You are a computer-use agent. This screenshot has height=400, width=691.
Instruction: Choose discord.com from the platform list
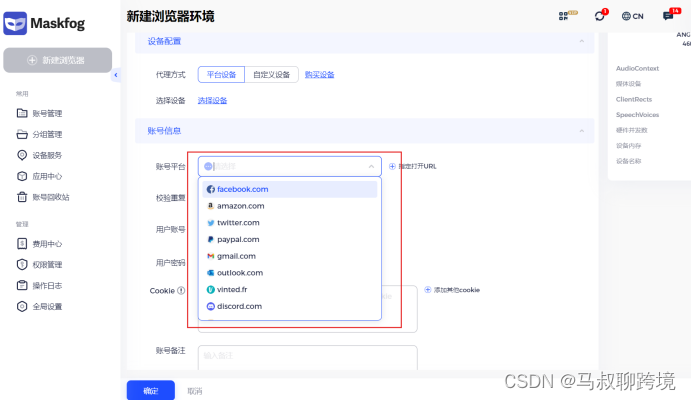290,306
